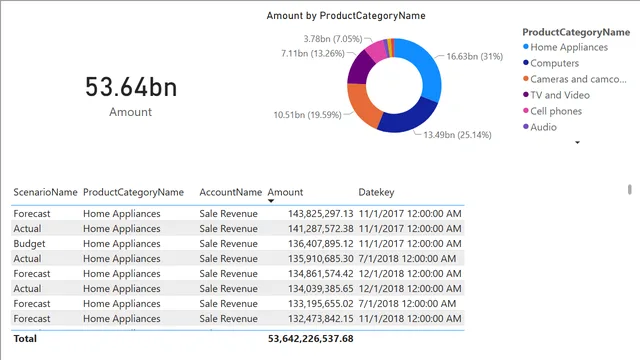Click the Budget scenario cell
640x360 pixels.
(29, 244)
